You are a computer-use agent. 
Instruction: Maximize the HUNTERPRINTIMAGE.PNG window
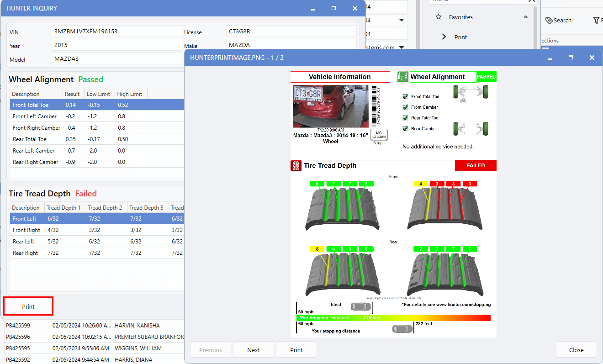[x=571, y=58]
